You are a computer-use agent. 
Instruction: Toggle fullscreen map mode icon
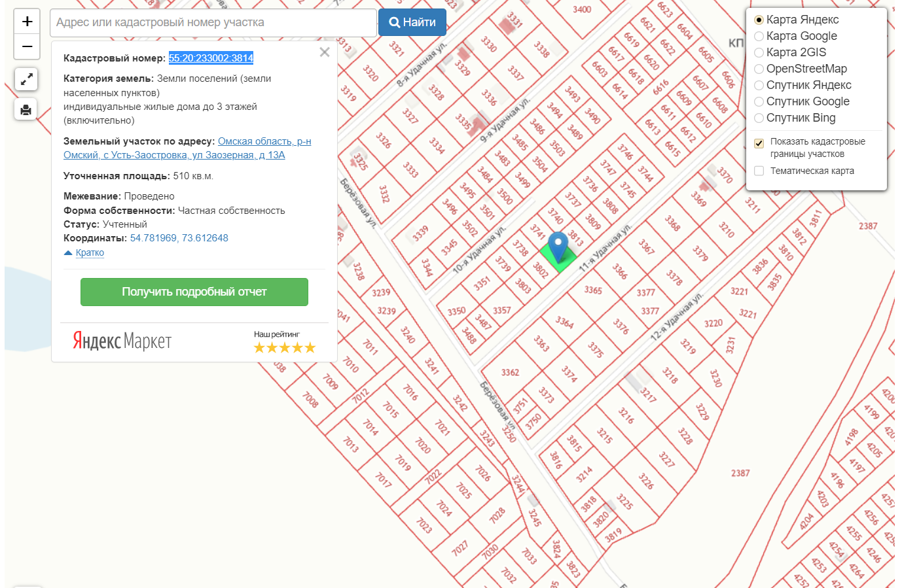pyautogui.click(x=26, y=80)
